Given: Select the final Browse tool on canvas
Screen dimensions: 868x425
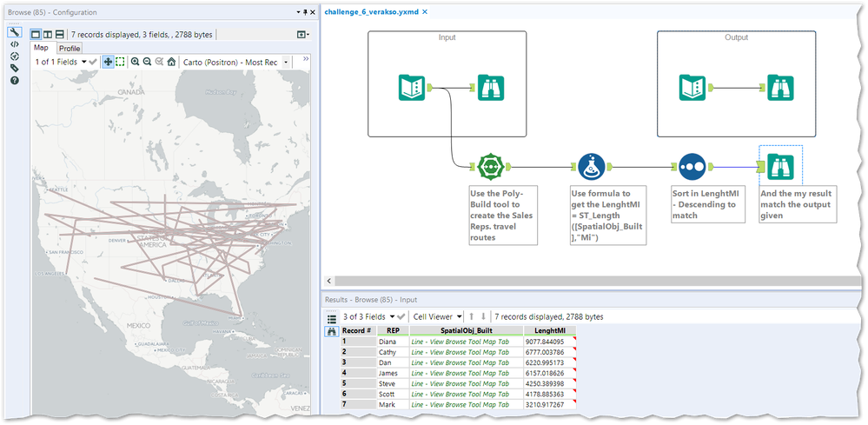Looking at the screenshot, I should 780,166.
